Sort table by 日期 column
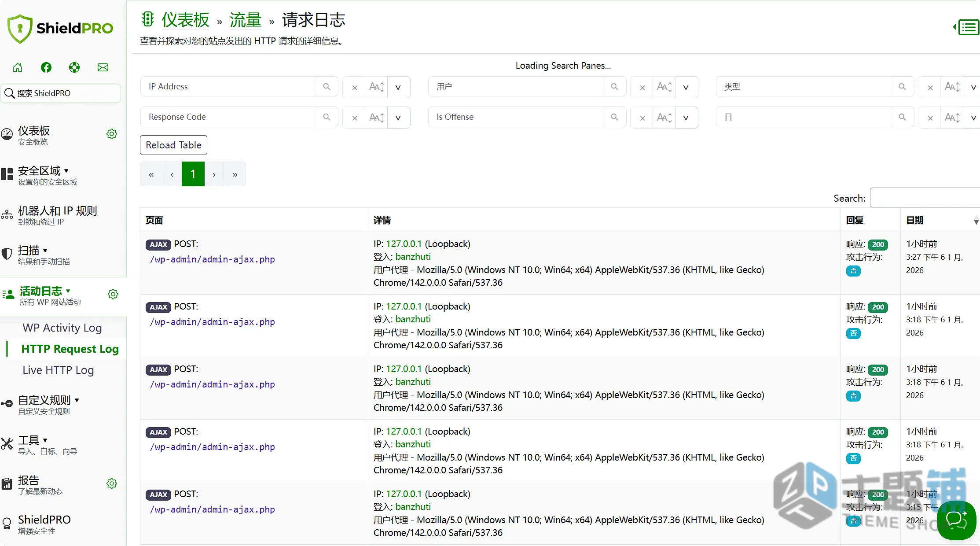The image size is (980, 546). pyautogui.click(x=940, y=220)
